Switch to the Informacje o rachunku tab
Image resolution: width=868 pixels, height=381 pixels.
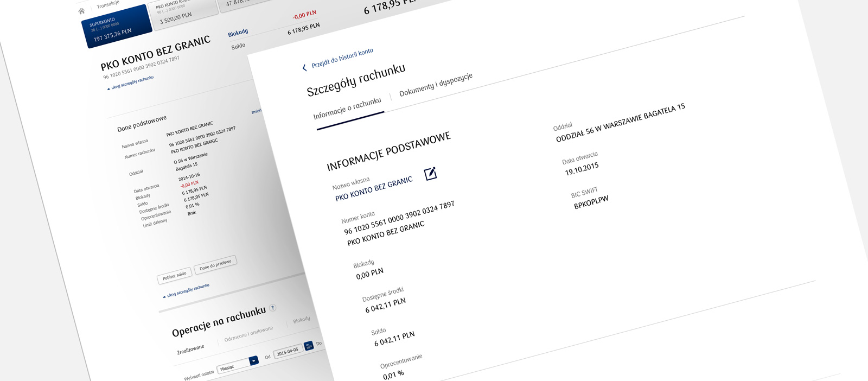tap(347, 109)
